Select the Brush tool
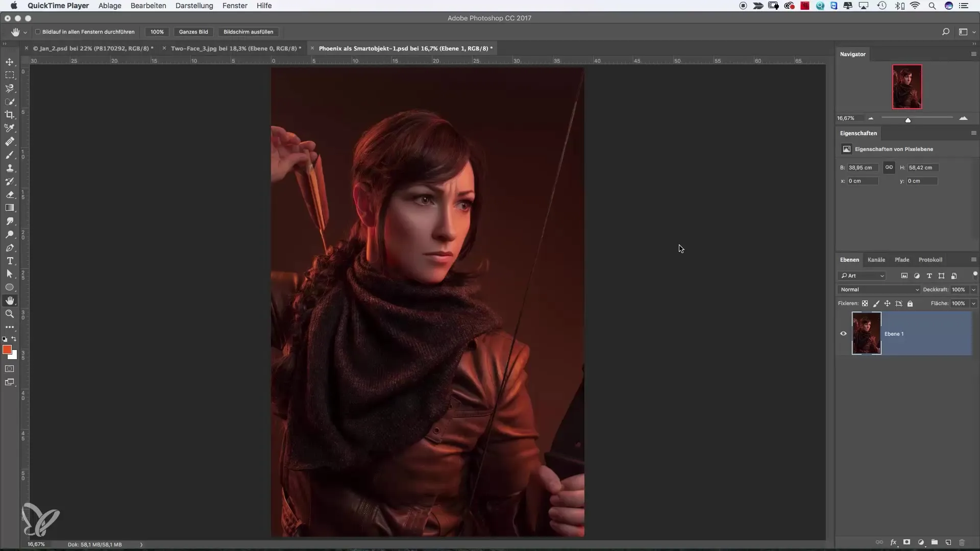 tap(10, 155)
